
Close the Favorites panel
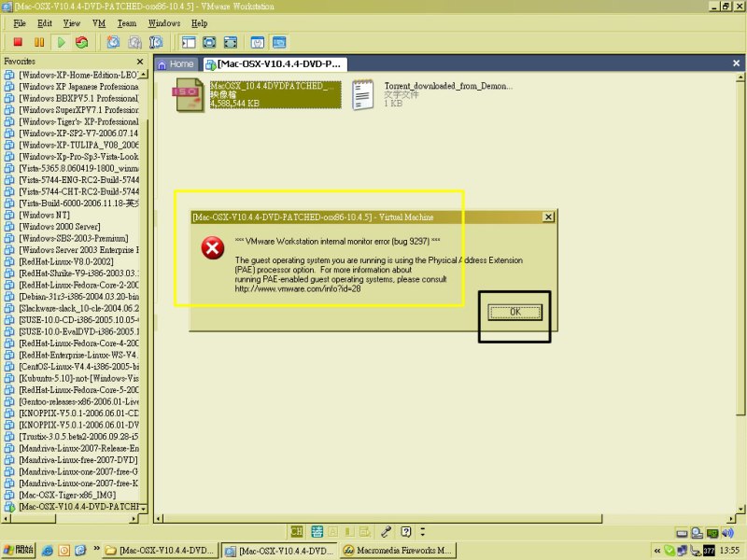click(139, 62)
